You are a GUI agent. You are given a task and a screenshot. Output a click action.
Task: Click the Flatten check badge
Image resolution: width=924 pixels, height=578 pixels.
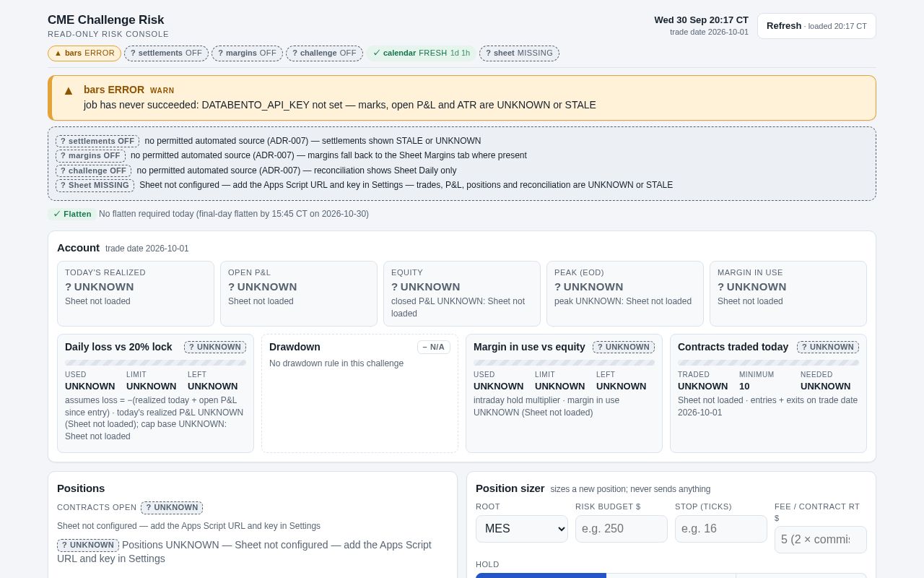(x=72, y=214)
